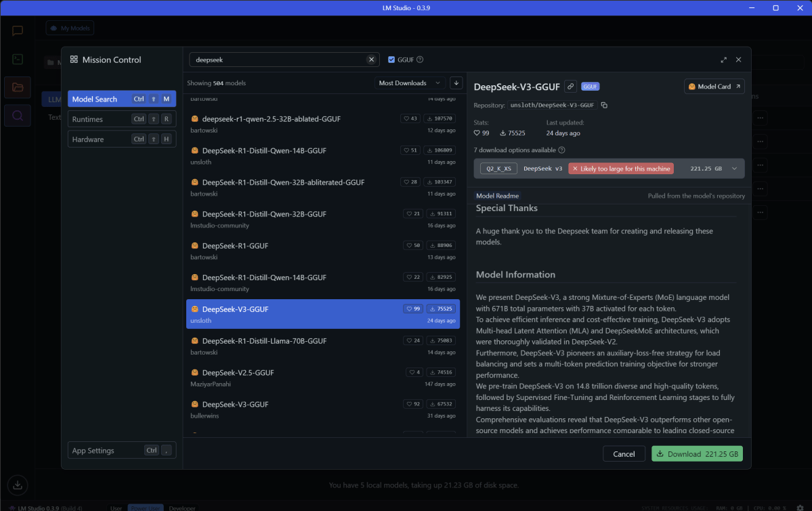Viewport: 812px width, 511px height.
Task: Open the Most Downloads sort dropdown
Action: 410,83
